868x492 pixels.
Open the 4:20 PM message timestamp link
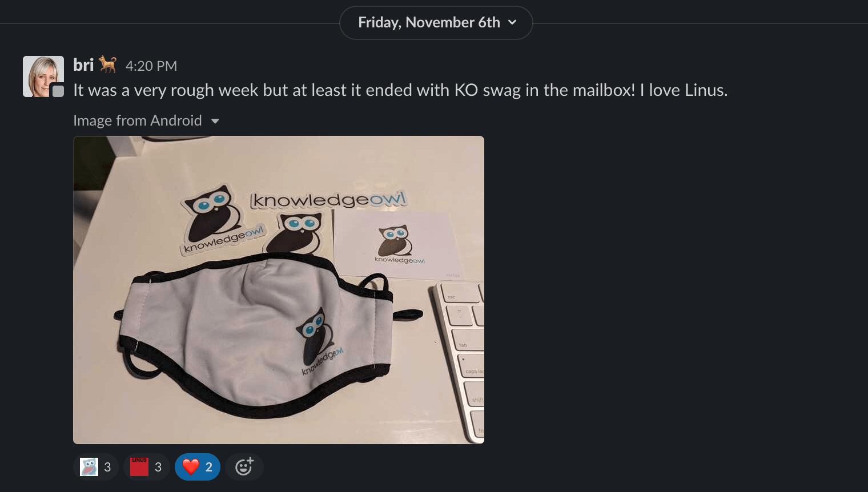pos(151,66)
